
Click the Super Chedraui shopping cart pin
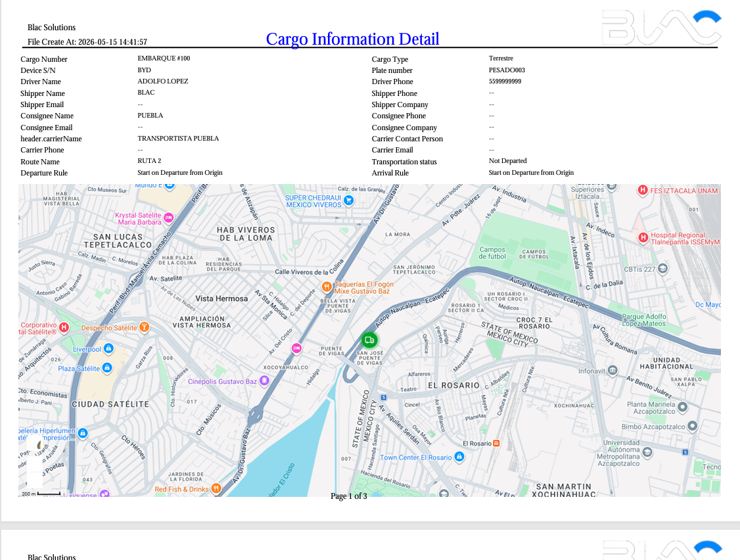(349, 200)
